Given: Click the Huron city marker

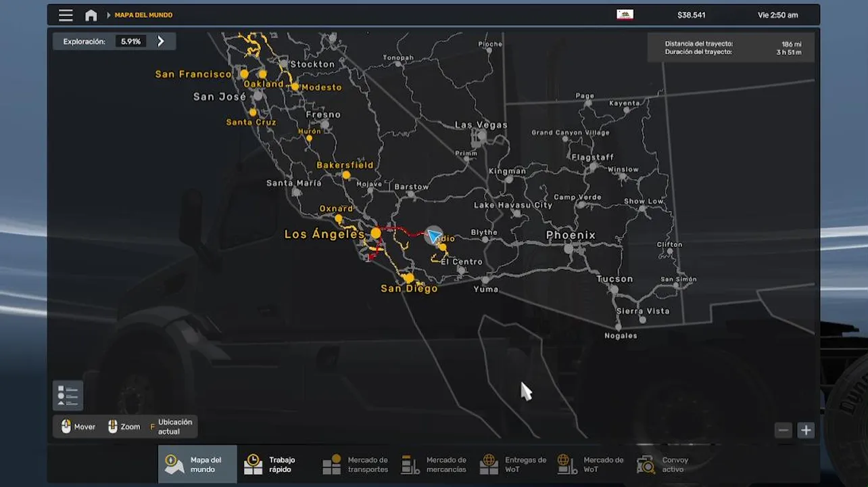Looking at the screenshot, I should (x=309, y=138).
